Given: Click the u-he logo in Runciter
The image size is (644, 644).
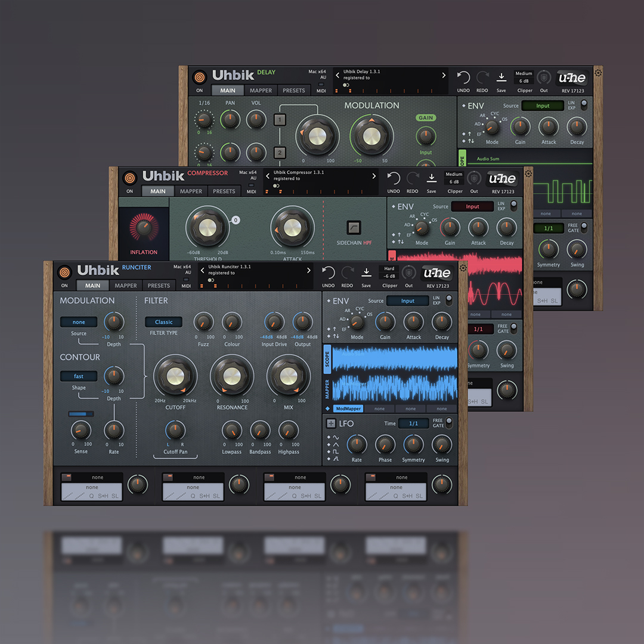Looking at the screenshot, I should point(437,273).
